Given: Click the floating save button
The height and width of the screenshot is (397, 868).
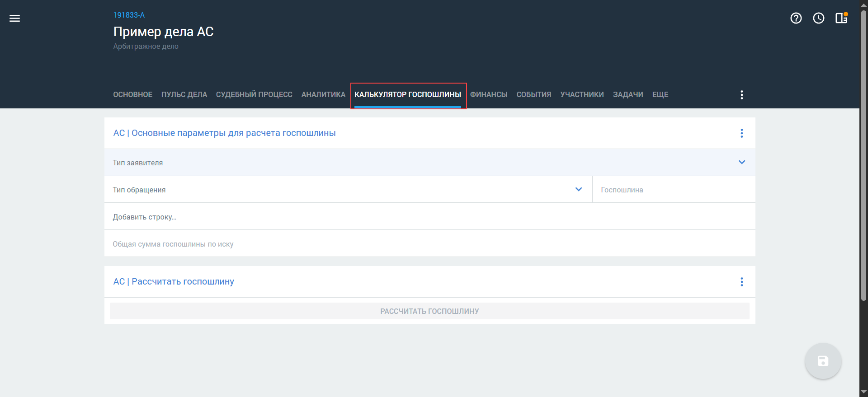Looking at the screenshot, I should (x=823, y=361).
